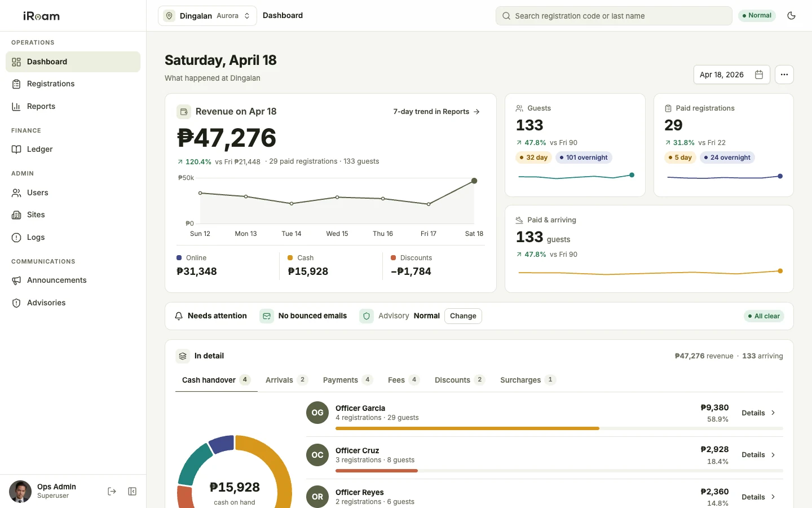
Task: Click the Paid & arriving icon
Action: (x=519, y=220)
